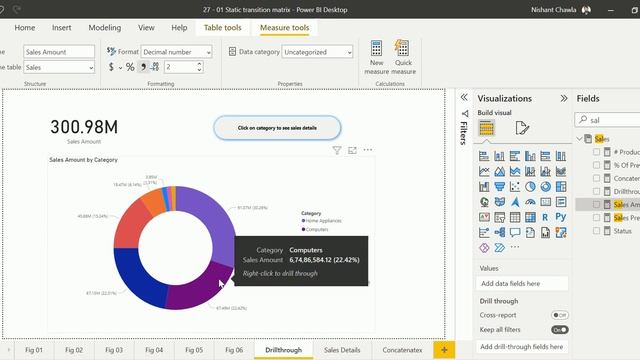Open the currency format dropdown arrow

click(x=120, y=68)
